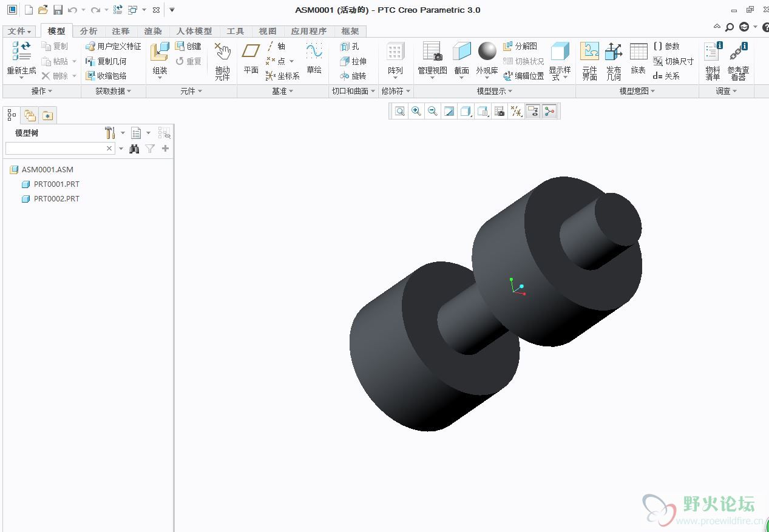769x532 pixels.
Task: Click the 创建 (Create component) tool
Action: click(188, 46)
